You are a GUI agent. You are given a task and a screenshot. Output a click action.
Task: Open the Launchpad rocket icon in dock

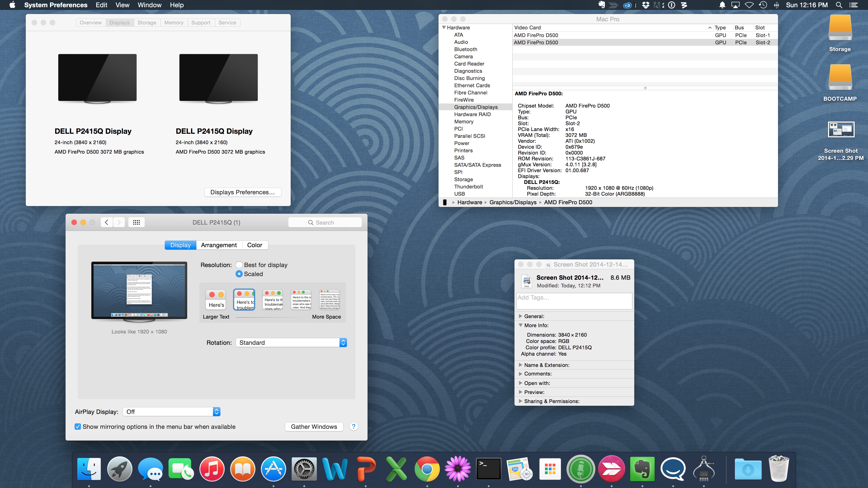pos(120,469)
